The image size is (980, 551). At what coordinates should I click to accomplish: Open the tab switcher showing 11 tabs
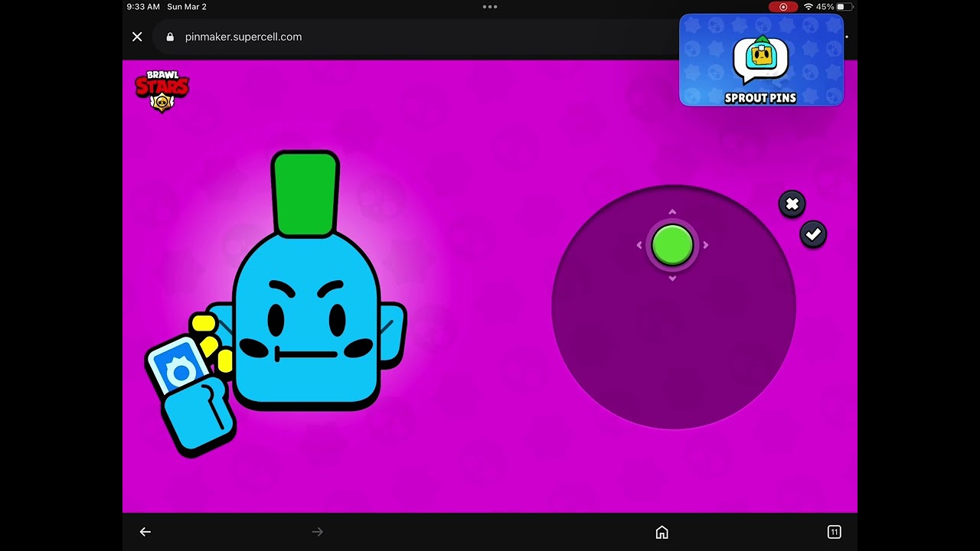[x=835, y=532]
